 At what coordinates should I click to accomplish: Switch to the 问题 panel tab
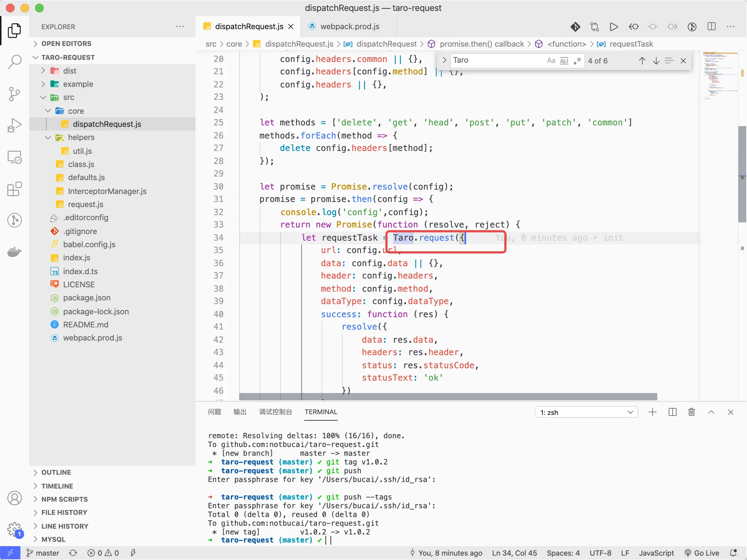point(214,412)
